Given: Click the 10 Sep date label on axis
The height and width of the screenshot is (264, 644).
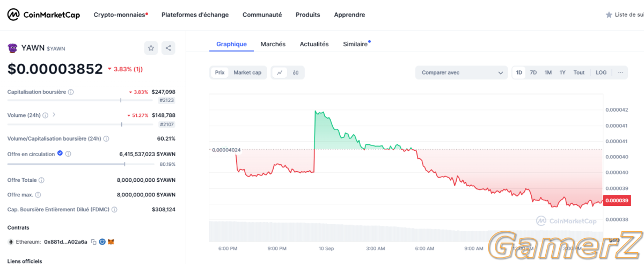Looking at the screenshot, I should click(x=326, y=248).
